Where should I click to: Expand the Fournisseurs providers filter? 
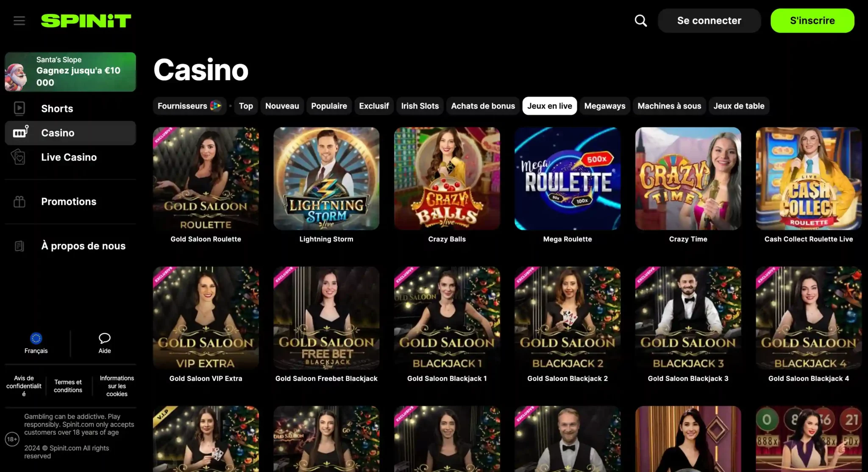click(x=189, y=106)
